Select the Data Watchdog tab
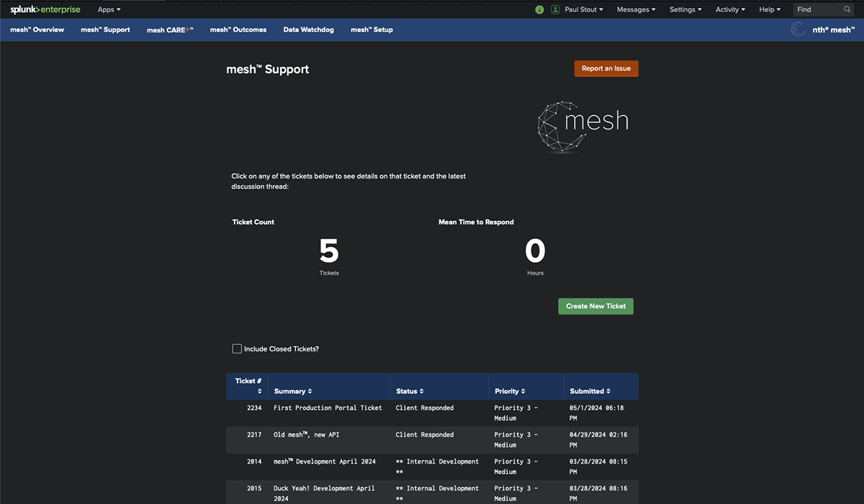The image size is (864, 504). tap(309, 30)
